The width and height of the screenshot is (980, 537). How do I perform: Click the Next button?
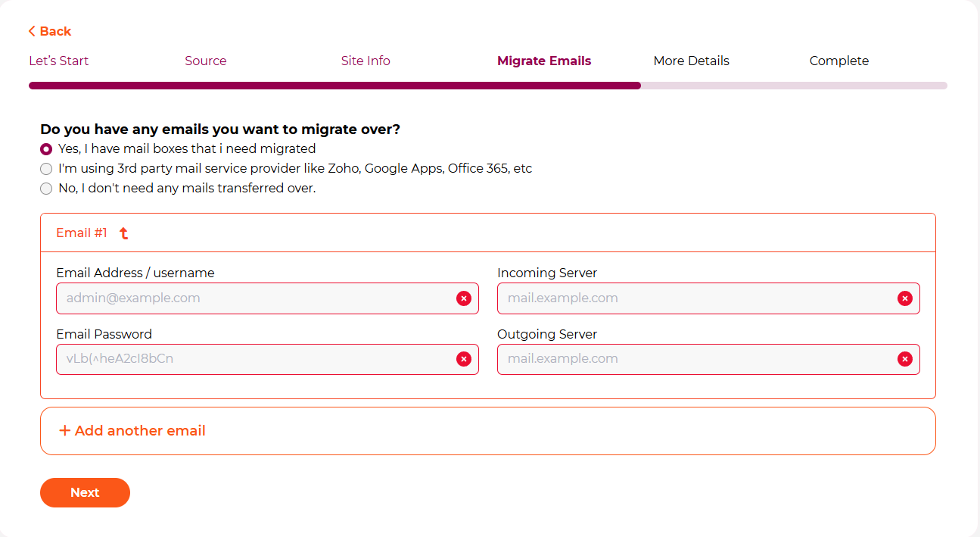tap(85, 492)
